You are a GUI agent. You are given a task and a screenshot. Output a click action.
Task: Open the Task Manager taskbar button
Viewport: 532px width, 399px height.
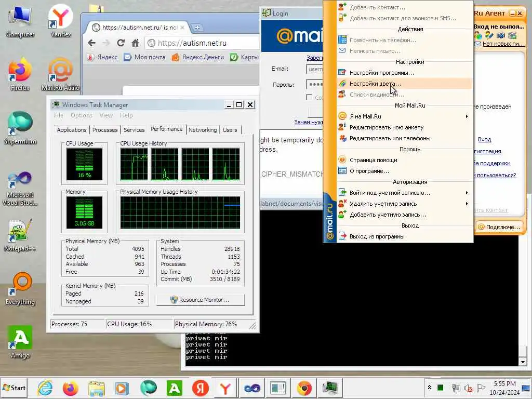pyautogui.click(x=330, y=388)
